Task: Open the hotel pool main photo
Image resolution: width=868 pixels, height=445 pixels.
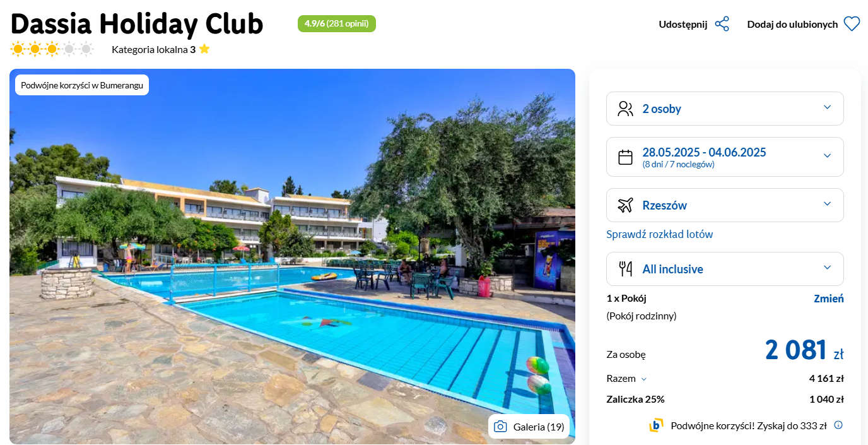Action: click(292, 256)
